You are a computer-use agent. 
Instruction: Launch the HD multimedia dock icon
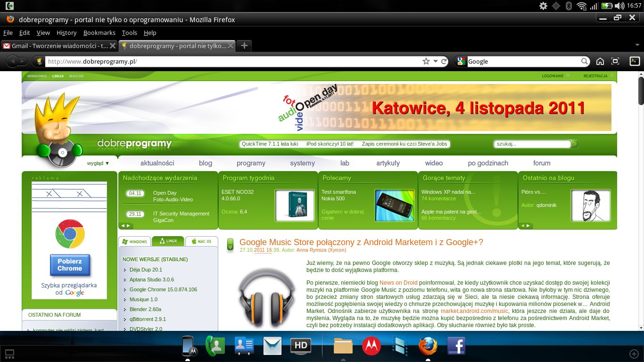click(x=301, y=346)
